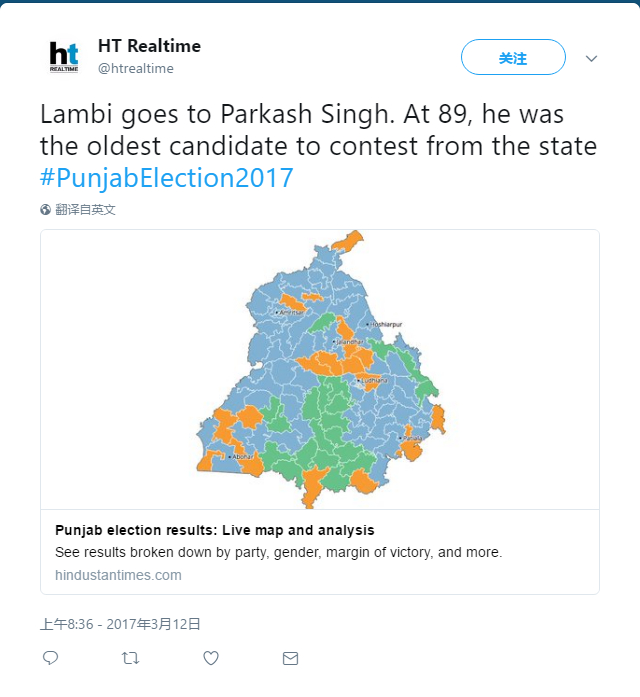Viewport: 640px width, 697px height.
Task: Like the tweet with heart icon
Action: pos(211,658)
